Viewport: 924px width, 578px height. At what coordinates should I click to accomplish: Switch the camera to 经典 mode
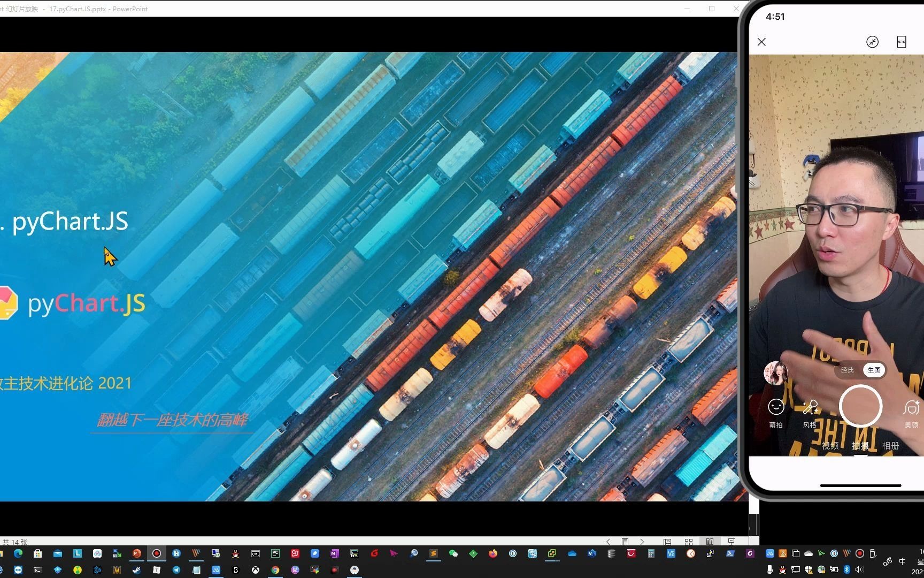848,370
